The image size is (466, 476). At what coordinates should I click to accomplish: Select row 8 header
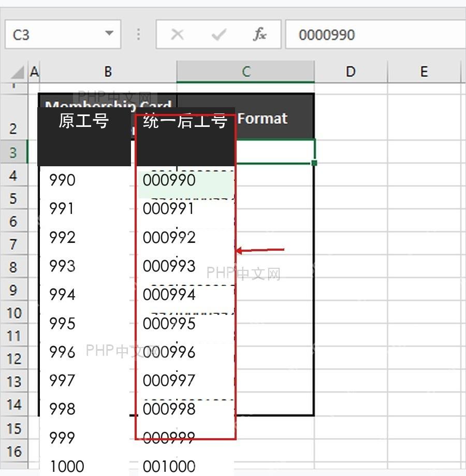[x=13, y=267]
